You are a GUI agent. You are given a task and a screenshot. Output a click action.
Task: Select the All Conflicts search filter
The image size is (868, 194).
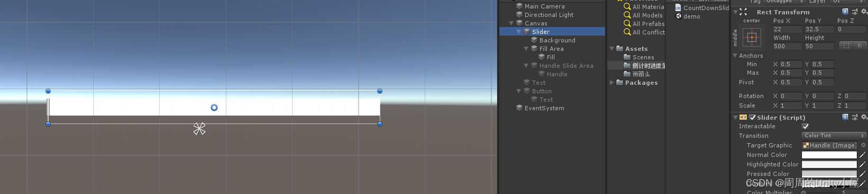[x=644, y=32]
